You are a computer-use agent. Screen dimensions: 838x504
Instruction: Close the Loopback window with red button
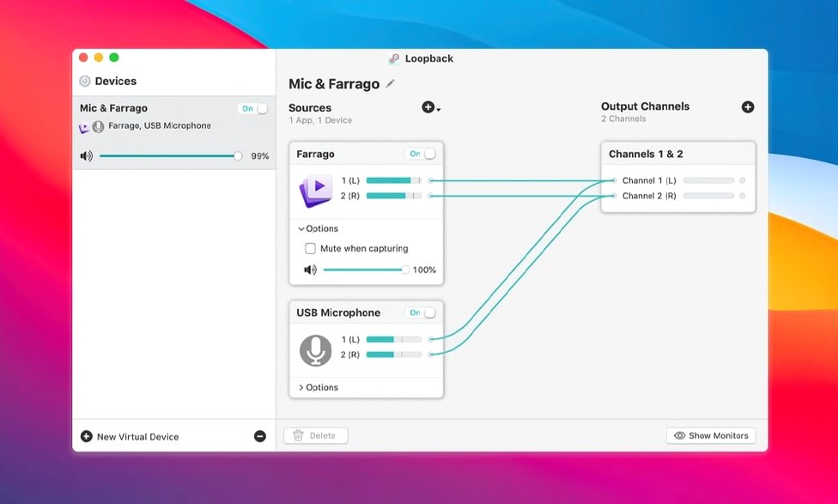(83, 58)
